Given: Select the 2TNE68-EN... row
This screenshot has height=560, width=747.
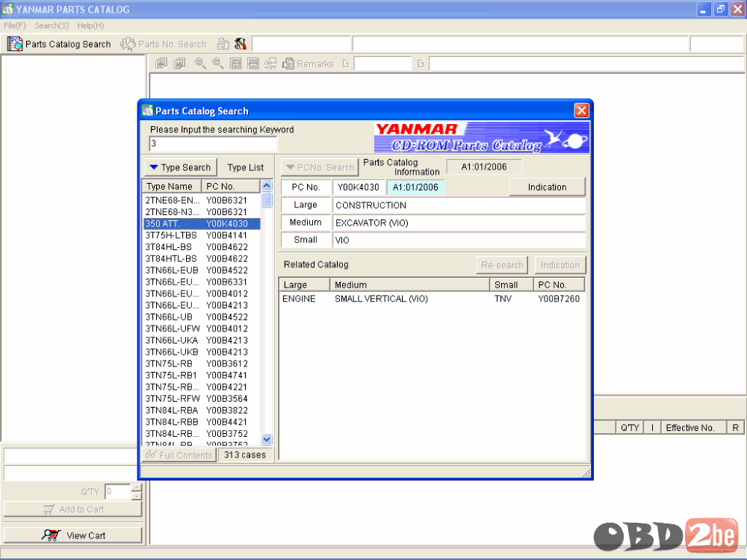Looking at the screenshot, I should click(202, 200).
